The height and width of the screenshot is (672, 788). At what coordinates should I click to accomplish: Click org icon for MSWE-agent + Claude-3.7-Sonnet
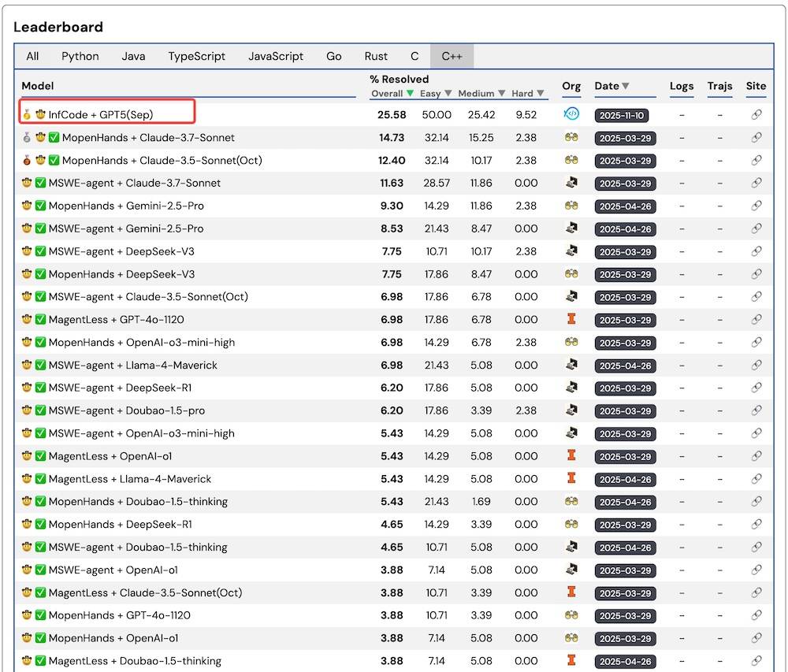click(x=571, y=183)
